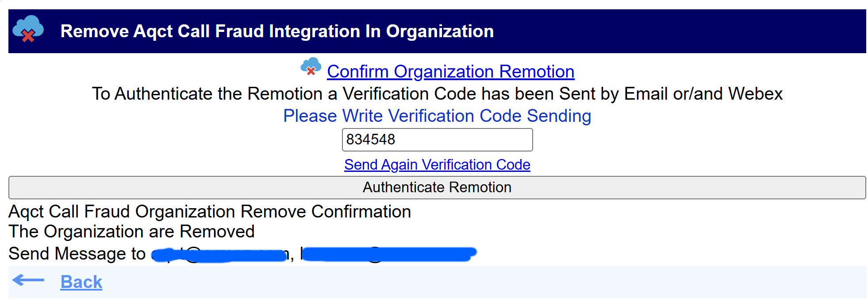Click the Organization Remove Confirmation message
Screen dimensions: 868x299
[210, 212]
